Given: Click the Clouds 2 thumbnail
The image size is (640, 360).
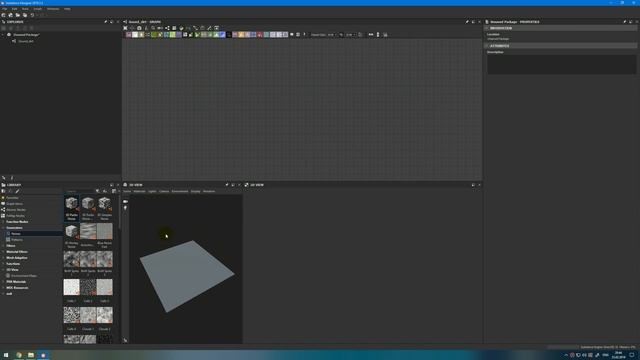Looking at the screenshot, I should 104,315.
